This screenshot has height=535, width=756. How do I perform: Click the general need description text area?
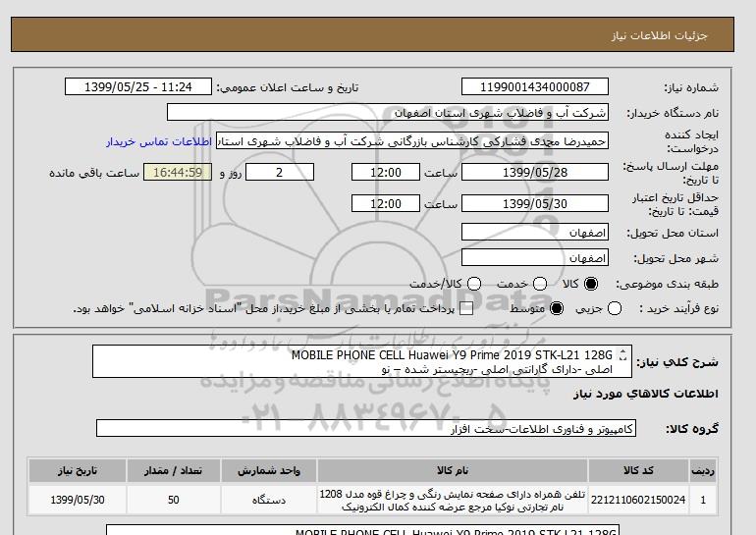[x=362, y=361]
